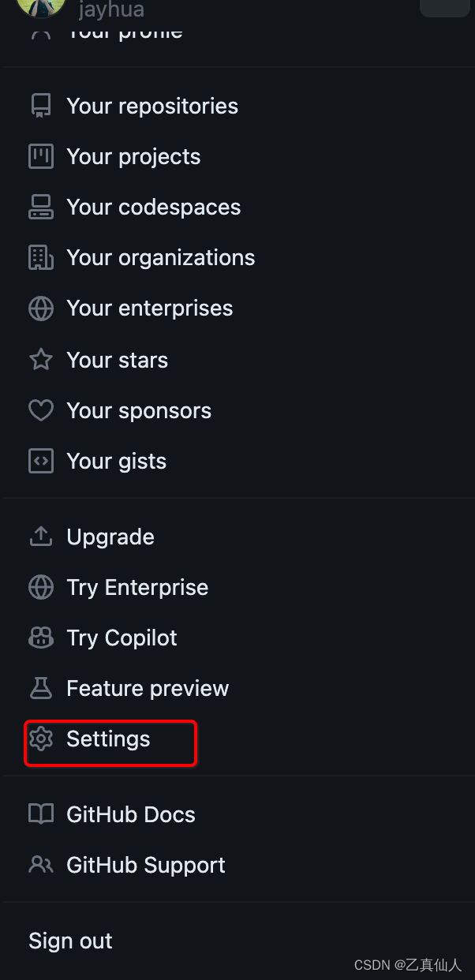The image size is (475, 980).
Task: Click the codespaces computer icon
Action: click(40, 207)
